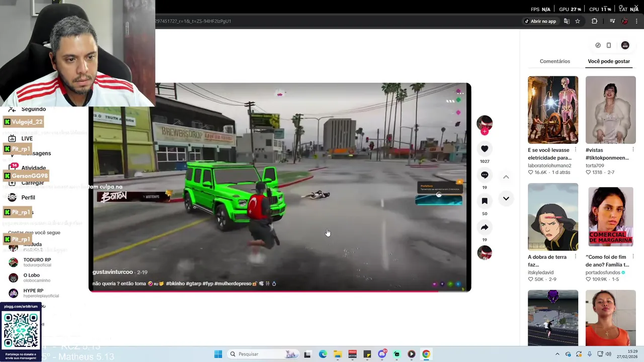Follow the creator via the avatar plus badge
This screenshot has width=644, height=362.
click(485, 132)
